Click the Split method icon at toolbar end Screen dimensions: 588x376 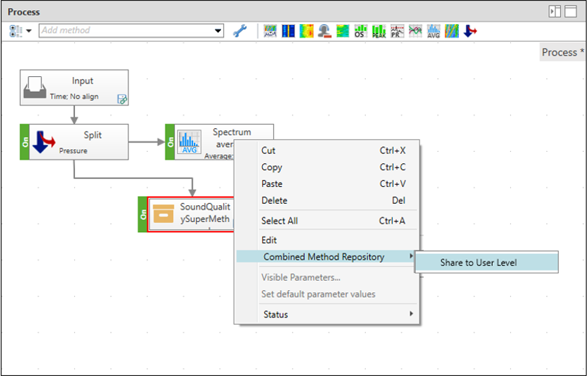(470, 30)
